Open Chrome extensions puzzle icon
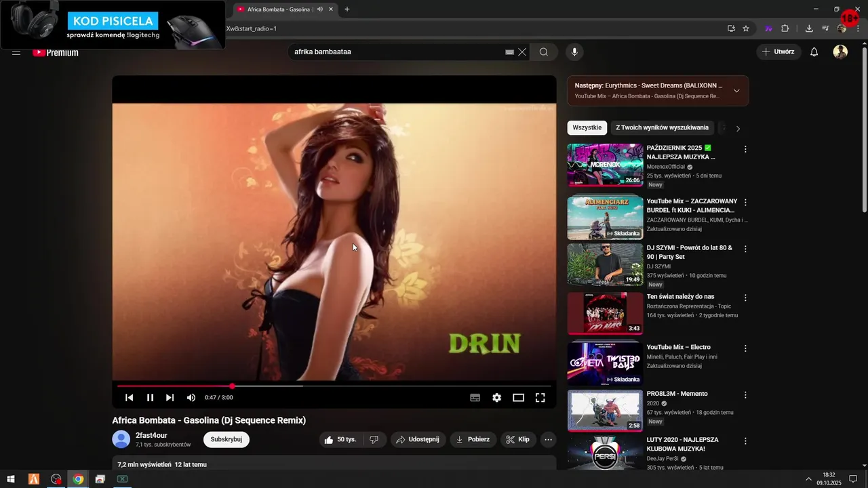This screenshot has height=488, width=868. point(785,28)
